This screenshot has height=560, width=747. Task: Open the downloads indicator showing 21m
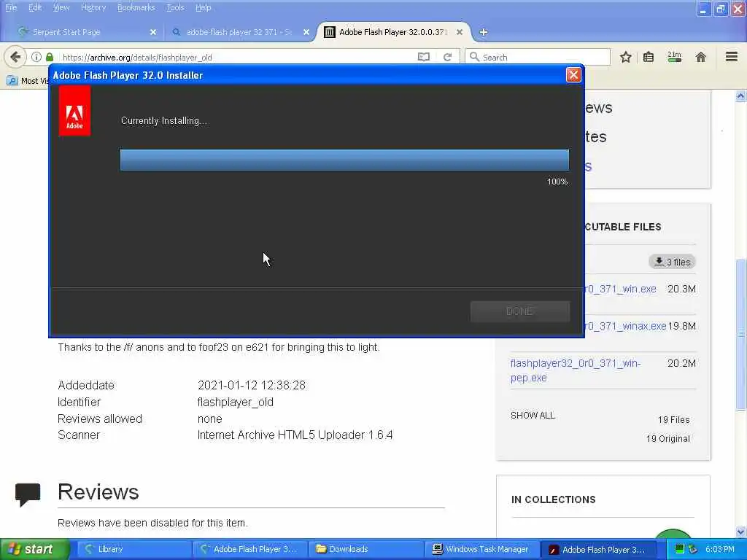674,57
